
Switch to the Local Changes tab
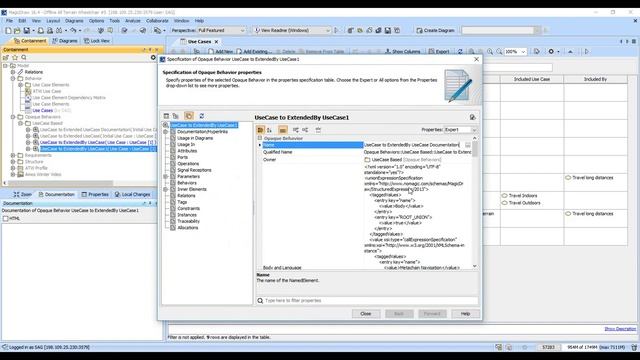click(x=133, y=195)
